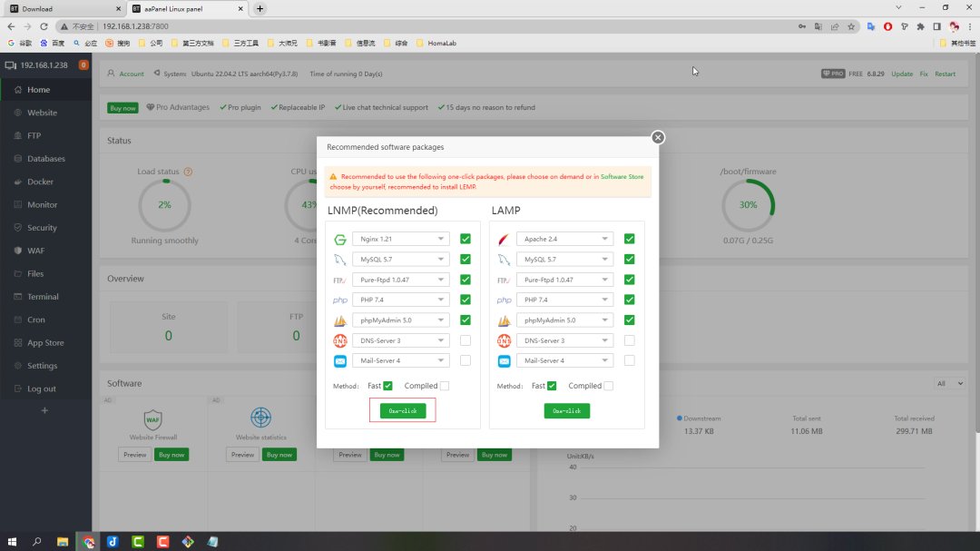Open a new browser tab
Viewport: 980px width, 551px height.
[260, 9]
